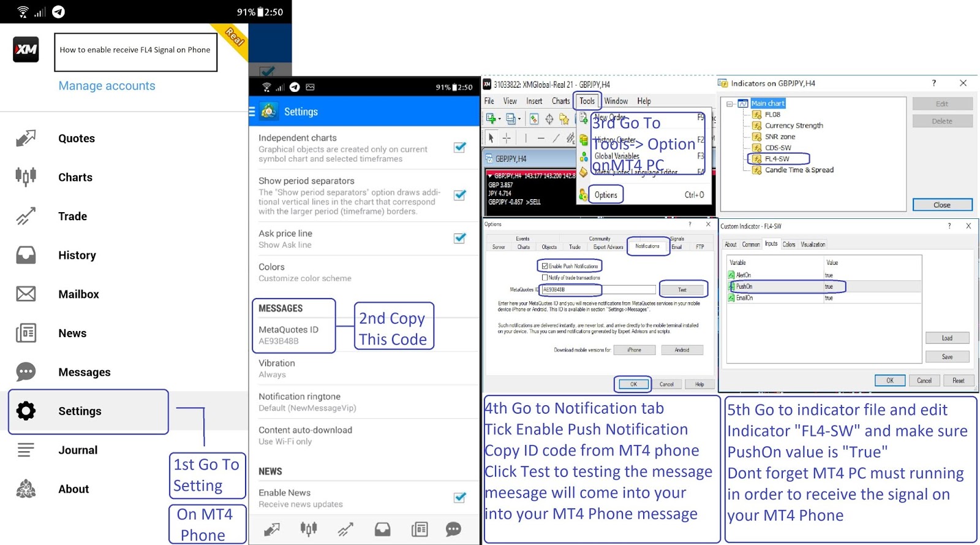This screenshot has width=980, height=545.
Task: Tap news icon in bottom navigation bar
Action: (x=420, y=529)
